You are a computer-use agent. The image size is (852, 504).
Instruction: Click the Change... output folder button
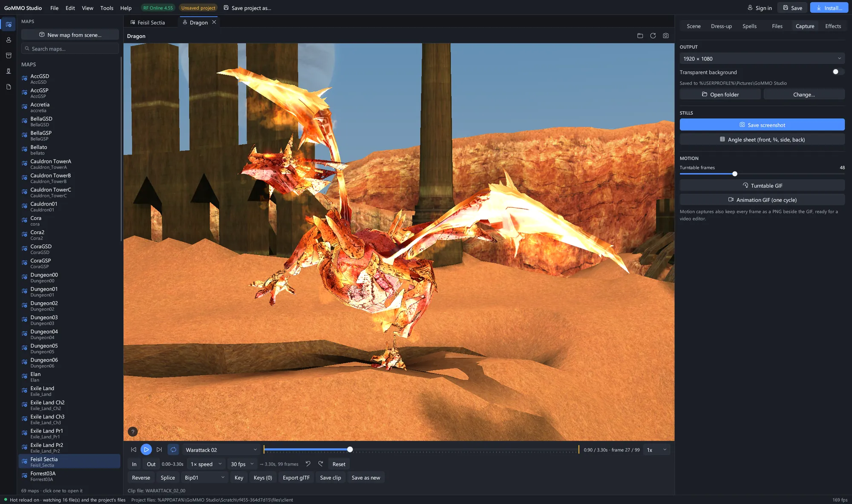(804, 94)
